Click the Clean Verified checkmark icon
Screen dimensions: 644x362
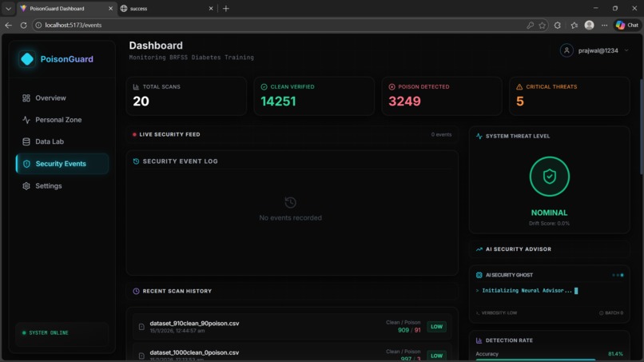pos(264,86)
